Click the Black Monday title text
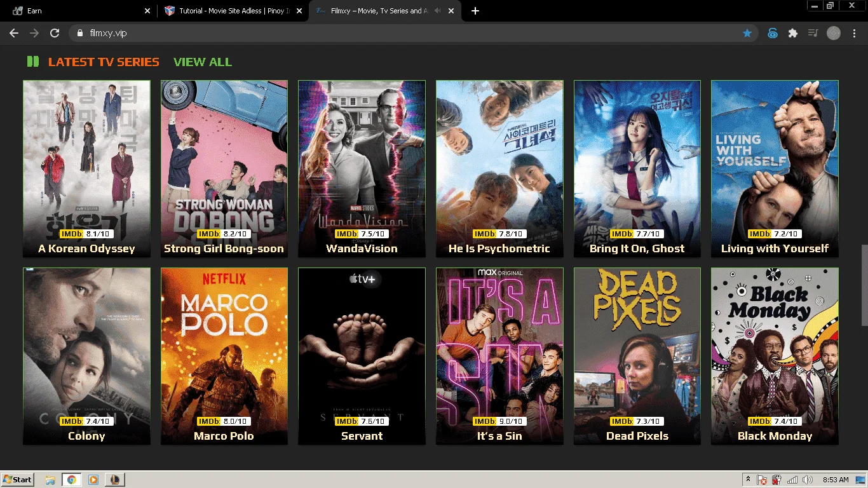868x488 pixels. point(775,436)
